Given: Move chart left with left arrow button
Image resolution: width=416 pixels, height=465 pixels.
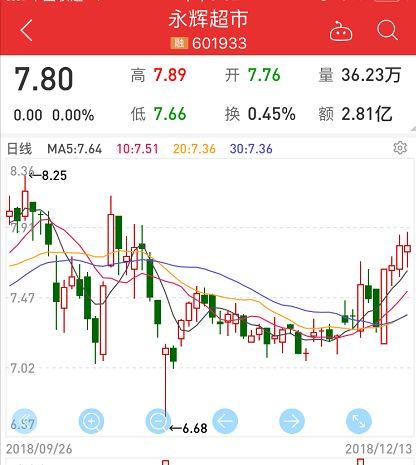Looking at the screenshot, I should 225,421.
